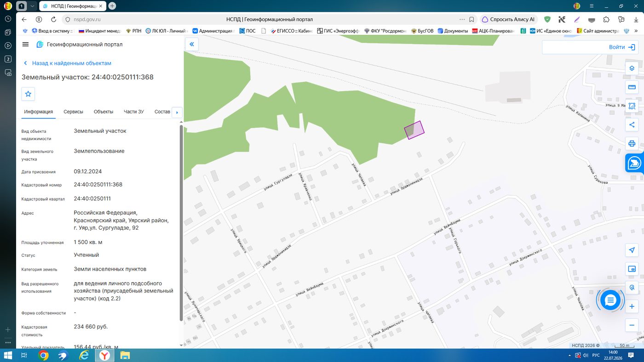Zoom out the map with minus button
Screen dimensions: 644x362
pyautogui.click(x=632, y=325)
